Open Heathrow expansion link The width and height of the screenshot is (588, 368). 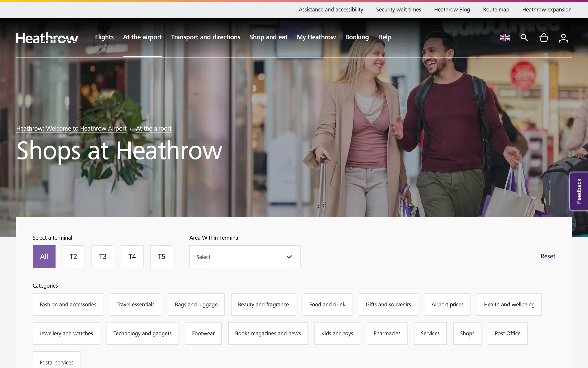(547, 10)
